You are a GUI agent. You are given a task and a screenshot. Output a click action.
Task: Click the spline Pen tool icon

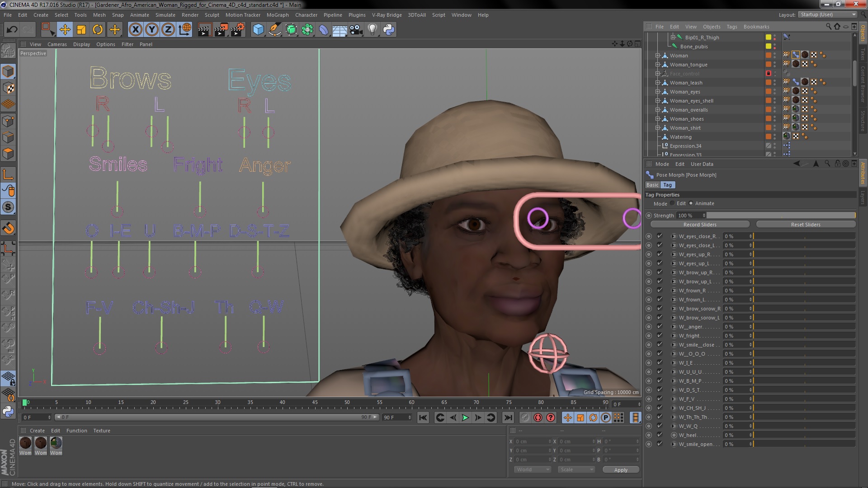click(274, 30)
